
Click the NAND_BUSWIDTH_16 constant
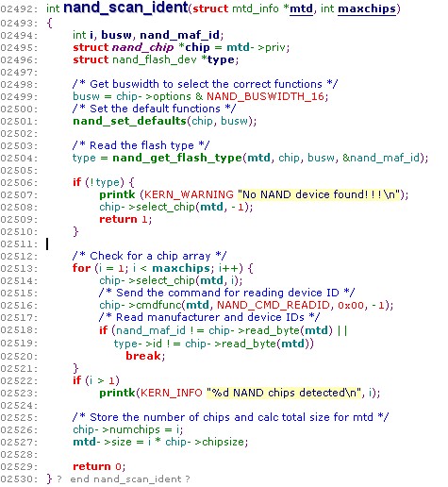coord(265,96)
